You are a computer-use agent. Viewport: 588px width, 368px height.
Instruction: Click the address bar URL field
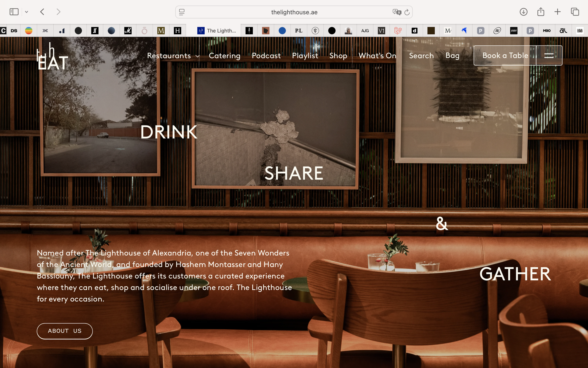coord(294,12)
